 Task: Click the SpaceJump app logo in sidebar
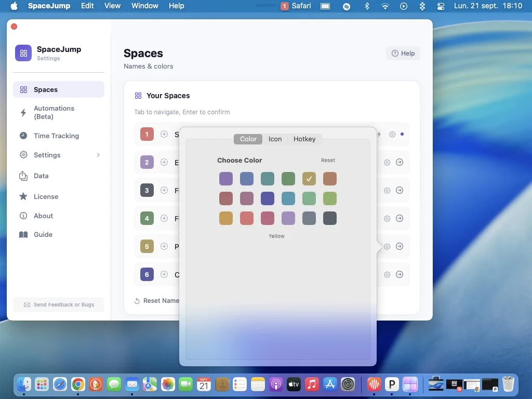coord(23,54)
